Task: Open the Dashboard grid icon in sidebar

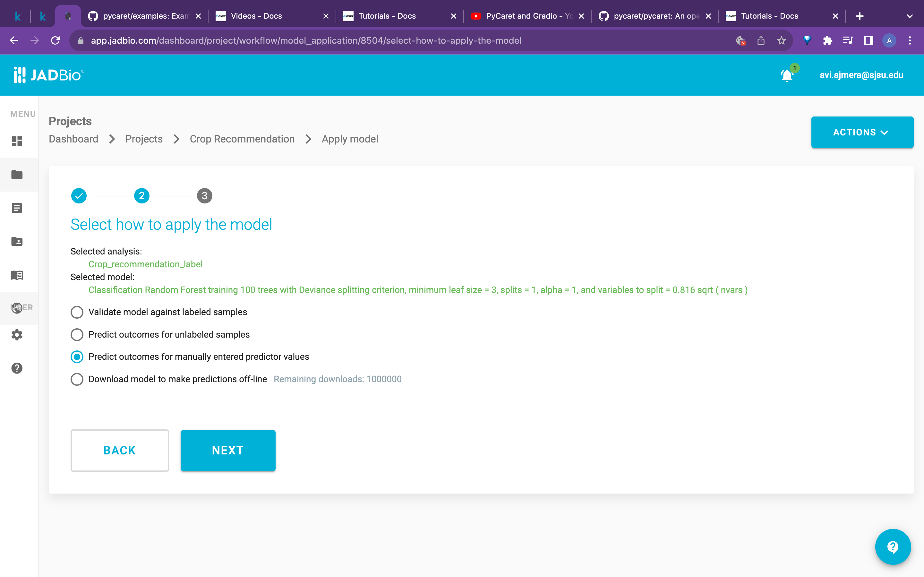Action: coord(17,142)
